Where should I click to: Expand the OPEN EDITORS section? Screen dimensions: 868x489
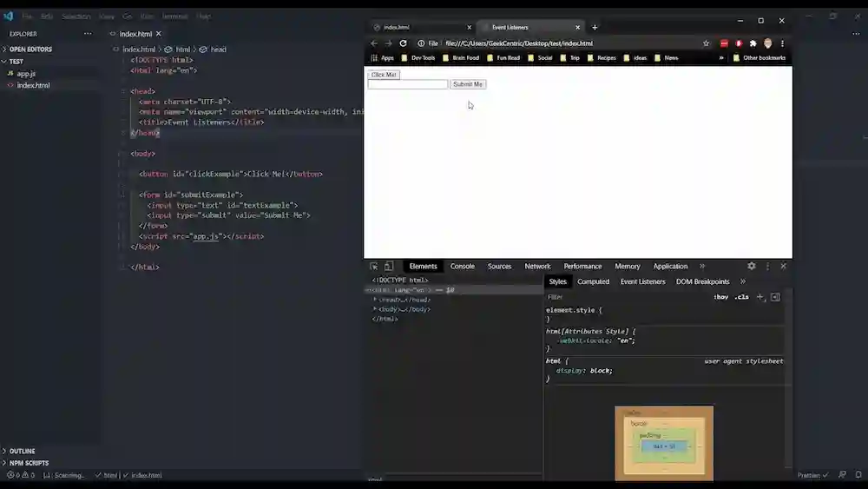click(30, 50)
